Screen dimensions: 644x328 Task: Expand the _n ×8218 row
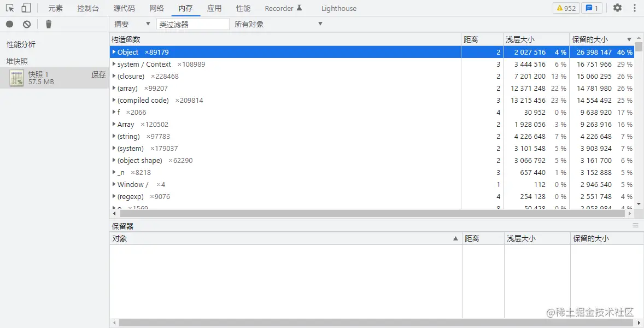[x=114, y=172]
